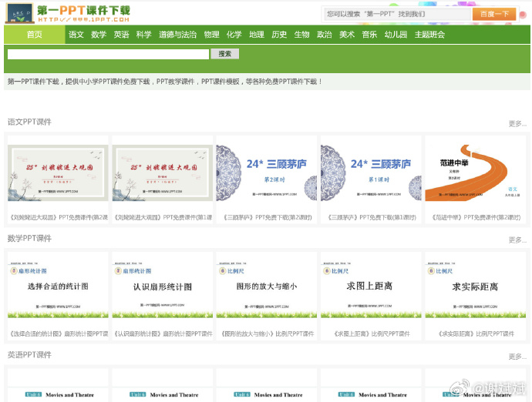The image size is (532, 402).
Task: Open 图形的放大与缩小 slide thumbnail
Action: coord(267,290)
